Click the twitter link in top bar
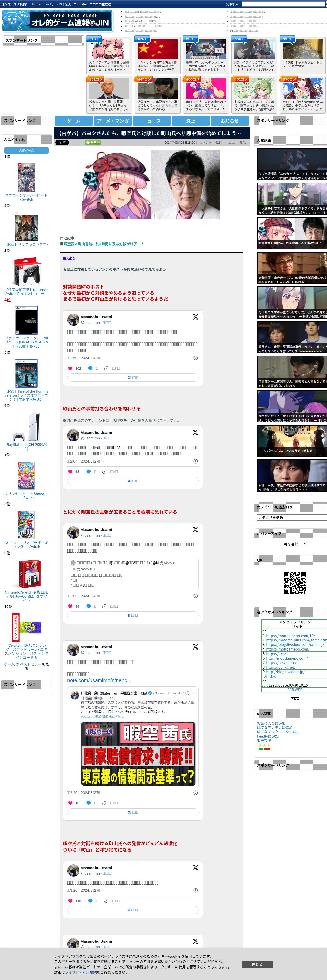Screen dimensions: 327x980 36,4
